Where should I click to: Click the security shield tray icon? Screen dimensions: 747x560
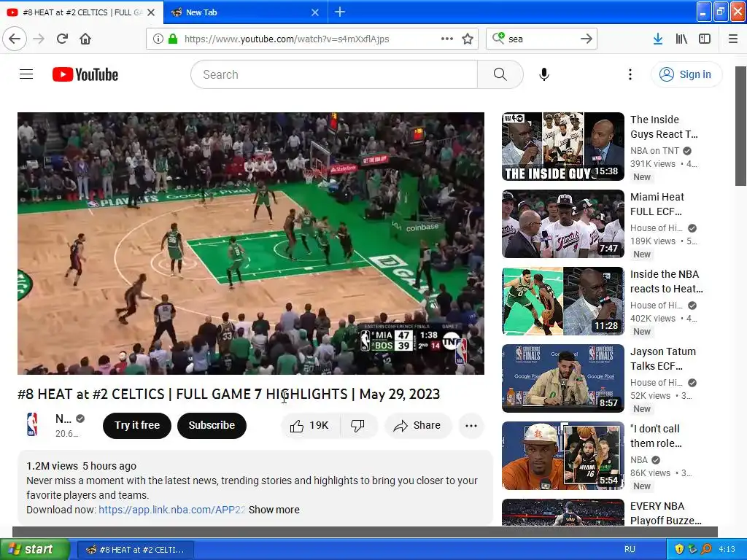point(679,549)
